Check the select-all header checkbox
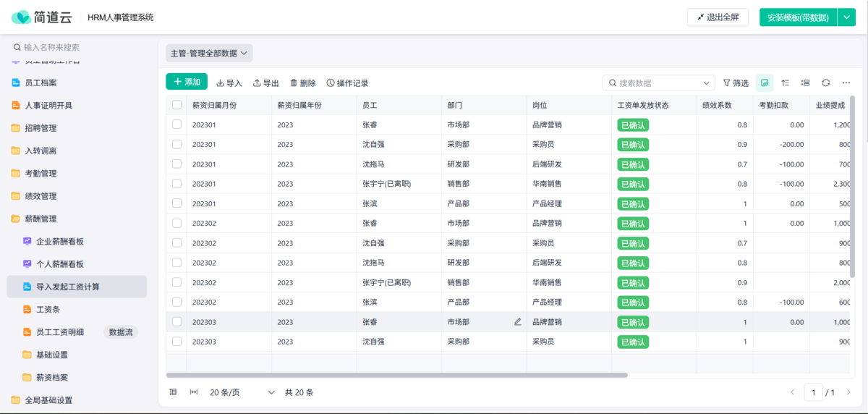 click(177, 105)
